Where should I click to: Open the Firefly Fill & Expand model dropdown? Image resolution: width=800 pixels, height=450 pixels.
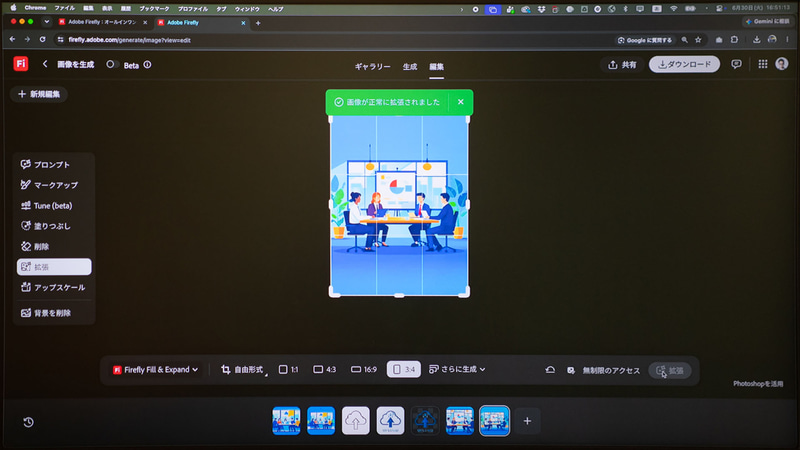point(155,369)
